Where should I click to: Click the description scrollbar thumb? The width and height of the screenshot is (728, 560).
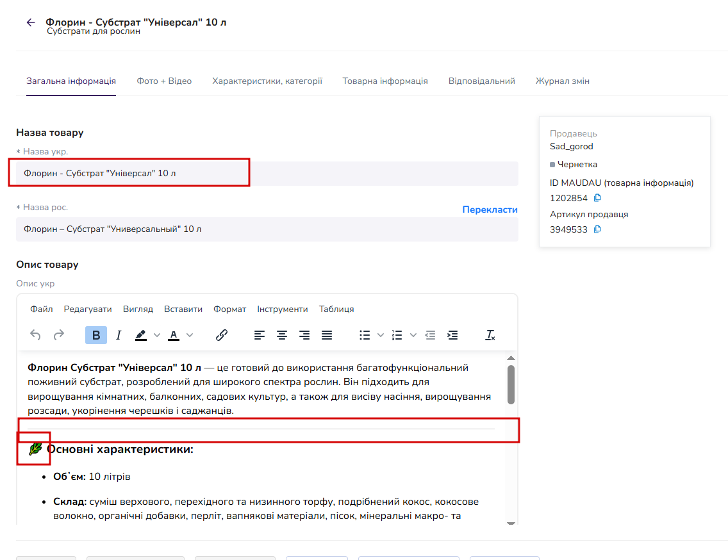(x=511, y=384)
